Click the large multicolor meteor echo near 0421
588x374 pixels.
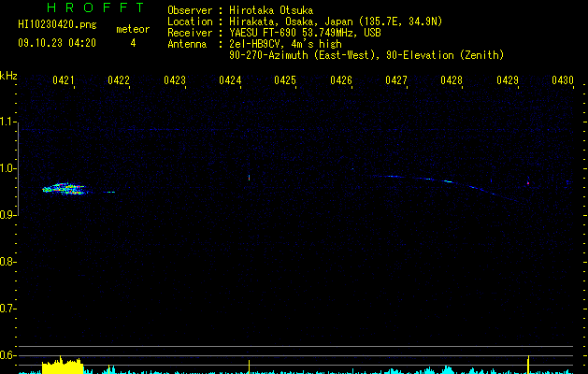click(x=65, y=189)
